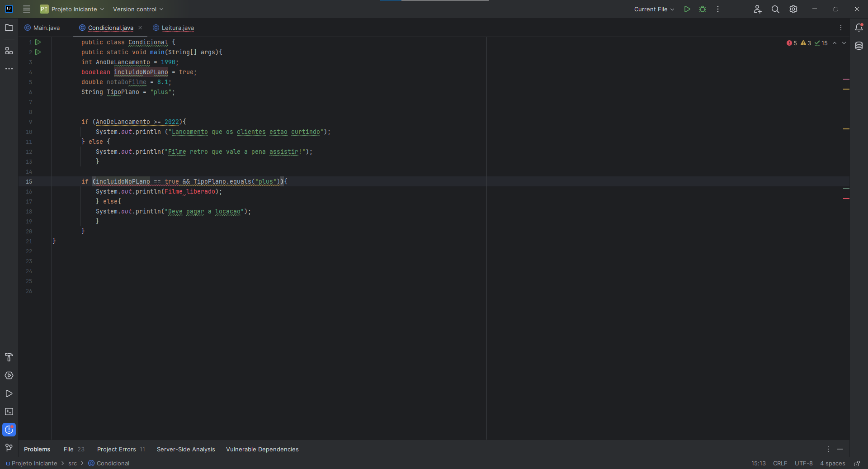Screen dimensions: 868x469
Task: Click Condicional breadcrumb
Action: (x=108, y=464)
